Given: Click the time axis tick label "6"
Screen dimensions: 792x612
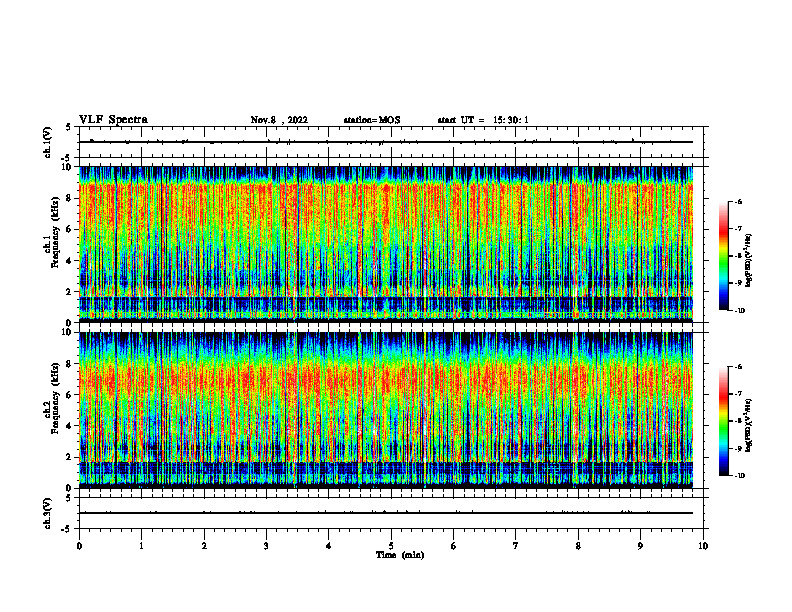Looking at the screenshot, I should pyautogui.click(x=454, y=546).
